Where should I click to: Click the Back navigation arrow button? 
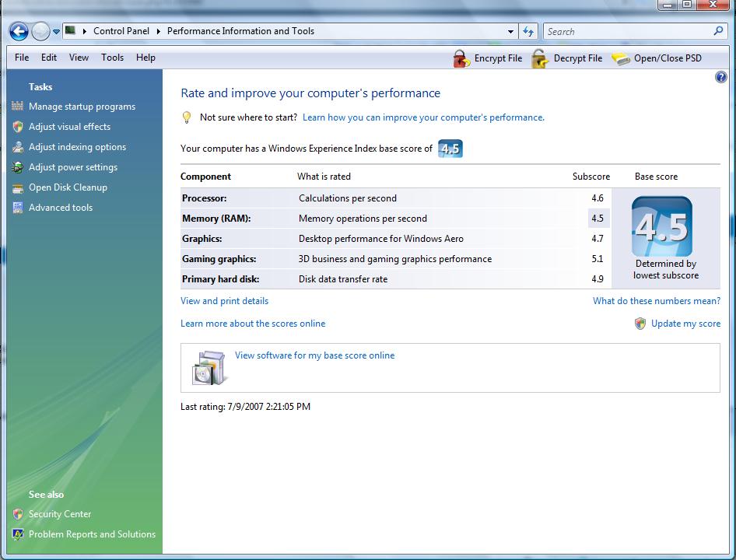[19, 31]
